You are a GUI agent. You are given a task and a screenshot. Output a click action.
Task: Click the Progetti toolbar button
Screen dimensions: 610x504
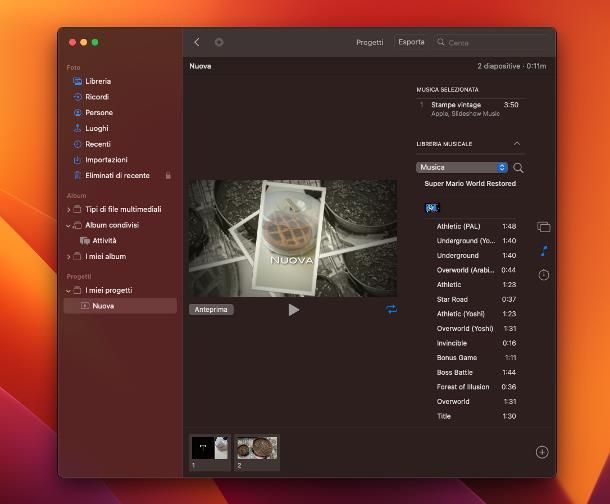pos(370,42)
